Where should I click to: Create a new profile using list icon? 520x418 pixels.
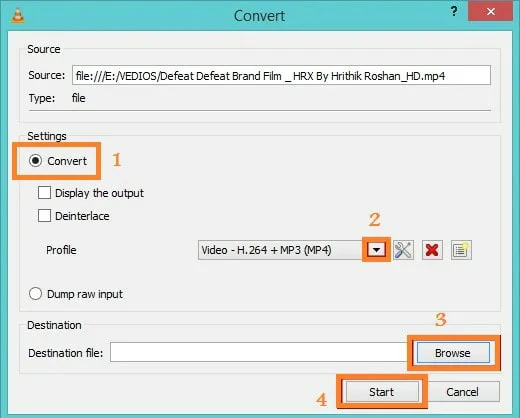(x=461, y=250)
